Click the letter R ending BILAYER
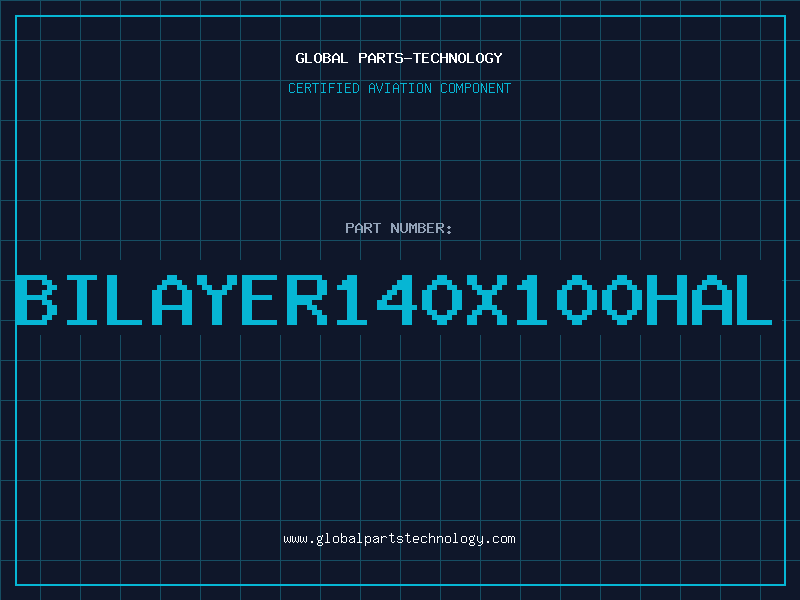The image size is (800, 600). (x=307, y=300)
